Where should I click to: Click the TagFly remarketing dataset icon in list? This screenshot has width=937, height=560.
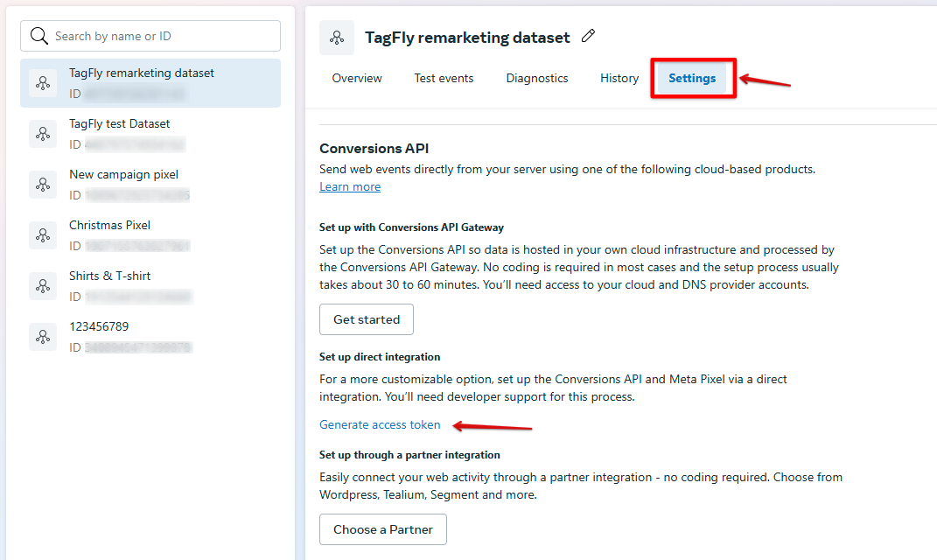tap(43, 82)
